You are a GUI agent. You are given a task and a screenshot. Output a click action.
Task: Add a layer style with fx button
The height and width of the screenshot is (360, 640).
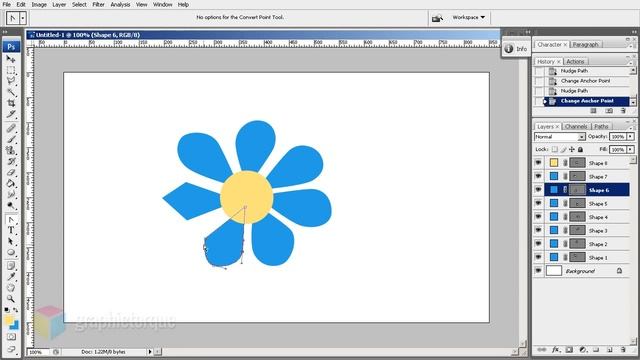(x=556, y=350)
